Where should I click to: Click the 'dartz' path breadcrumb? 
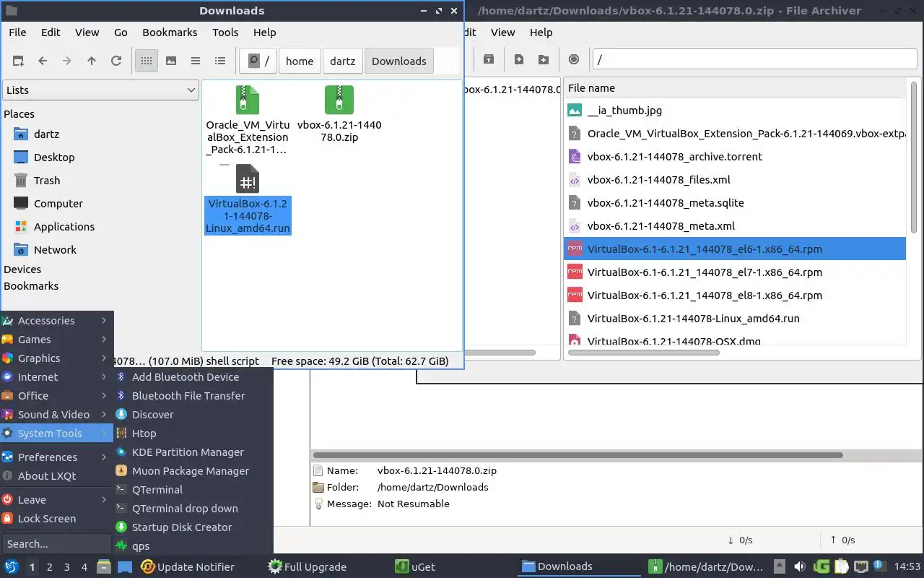coord(343,61)
